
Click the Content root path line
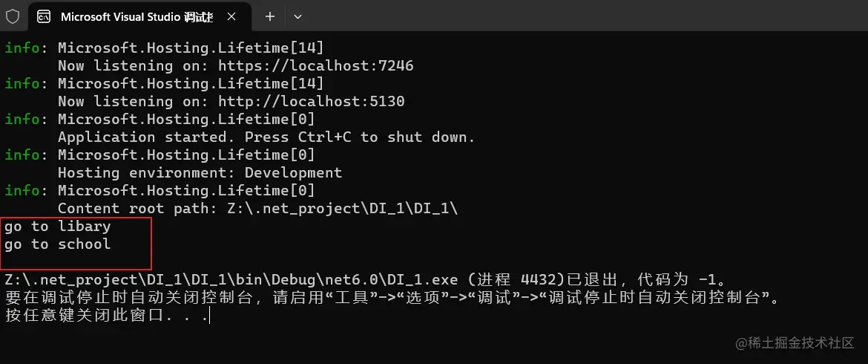click(x=258, y=208)
